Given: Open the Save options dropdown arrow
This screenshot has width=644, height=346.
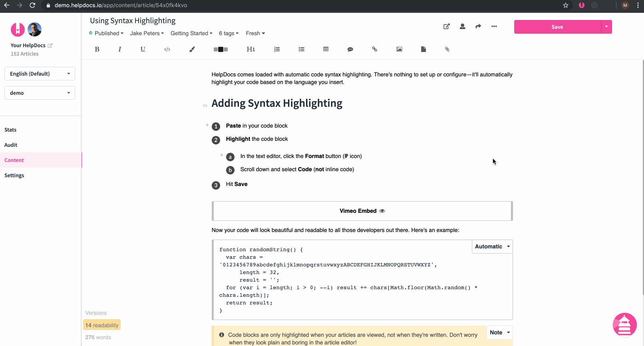Looking at the screenshot, I should [606, 27].
